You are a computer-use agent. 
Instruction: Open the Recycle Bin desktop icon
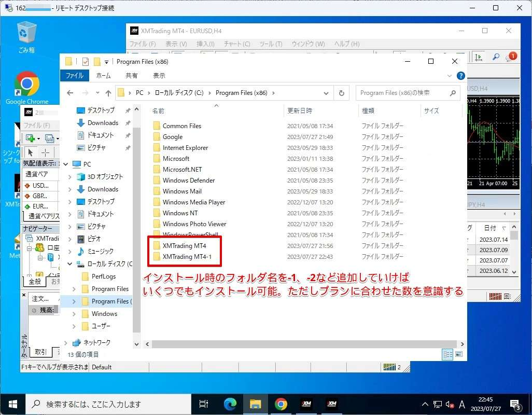coord(26,37)
